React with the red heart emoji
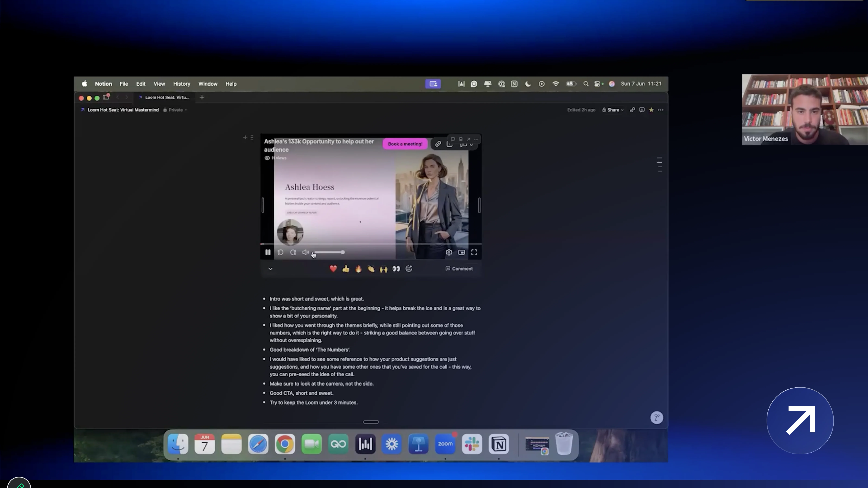Image resolution: width=868 pixels, height=488 pixels. pyautogui.click(x=333, y=269)
